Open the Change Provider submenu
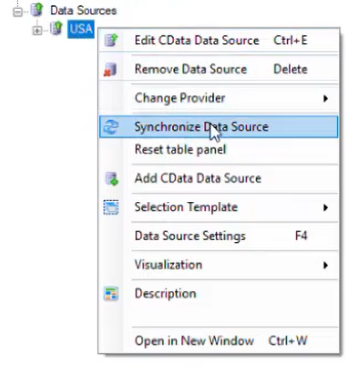This screenshot has width=360, height=367. (x=219, y=98)
